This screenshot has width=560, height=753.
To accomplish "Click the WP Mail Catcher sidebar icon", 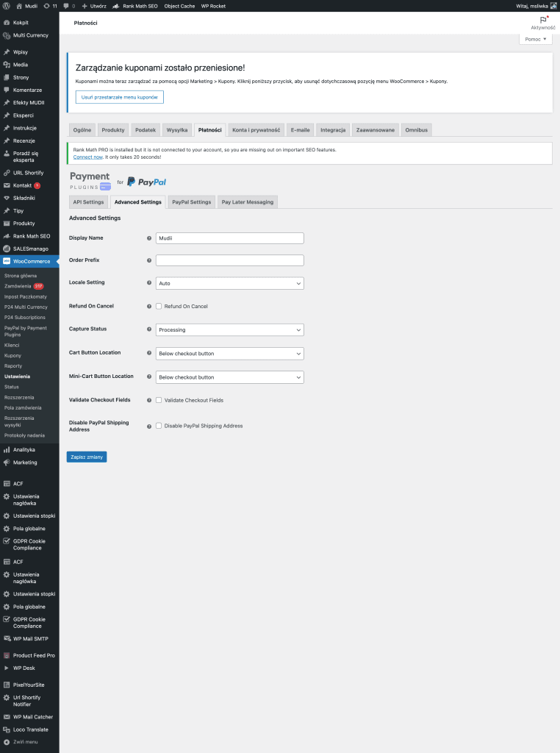I will (7, 717).
